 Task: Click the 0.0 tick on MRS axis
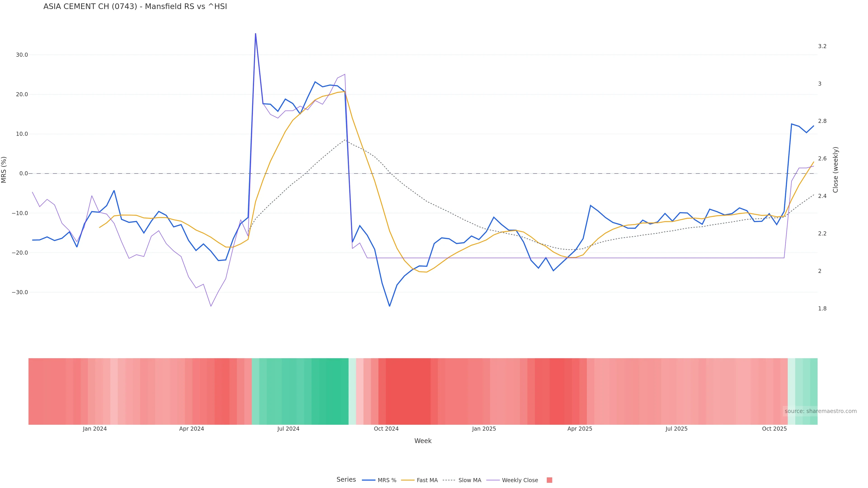[x=24, y=174]
